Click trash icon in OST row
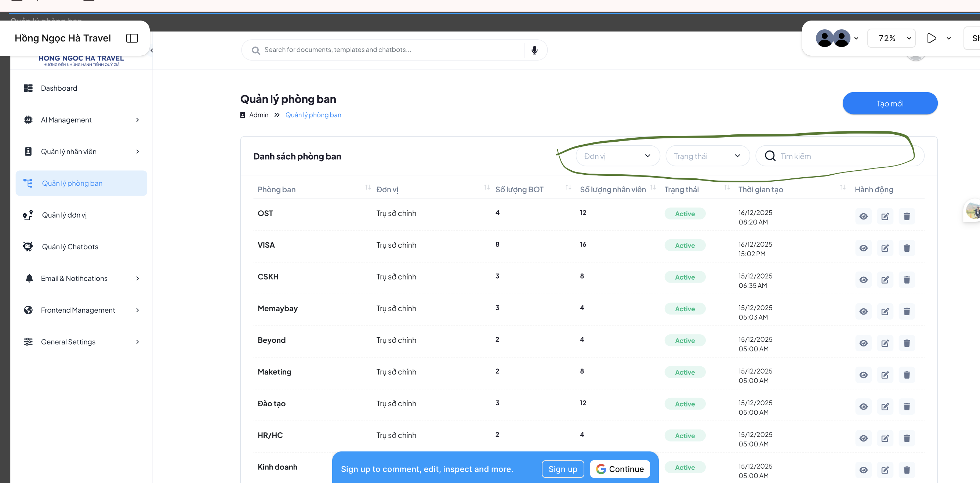The image size is (980, 483). [x=907, y=217]
